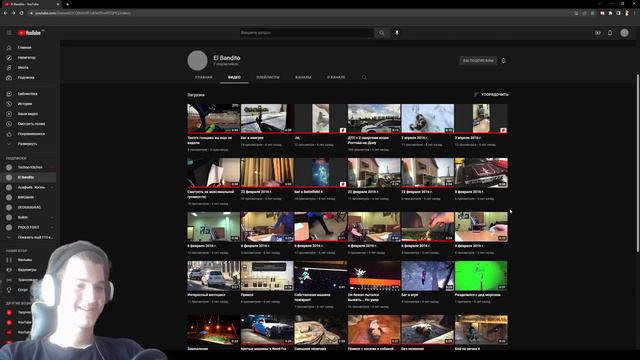Image resolution: width=640 pixels, height=360 pixels.
Task: Open the dog in snow thumbnail video
Action: point(427,118)
